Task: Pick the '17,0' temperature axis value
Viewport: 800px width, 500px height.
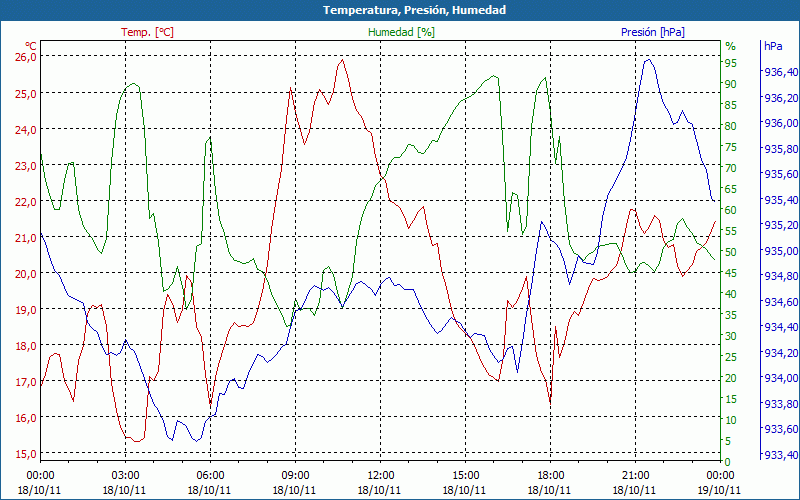Action: coord(27,382)
